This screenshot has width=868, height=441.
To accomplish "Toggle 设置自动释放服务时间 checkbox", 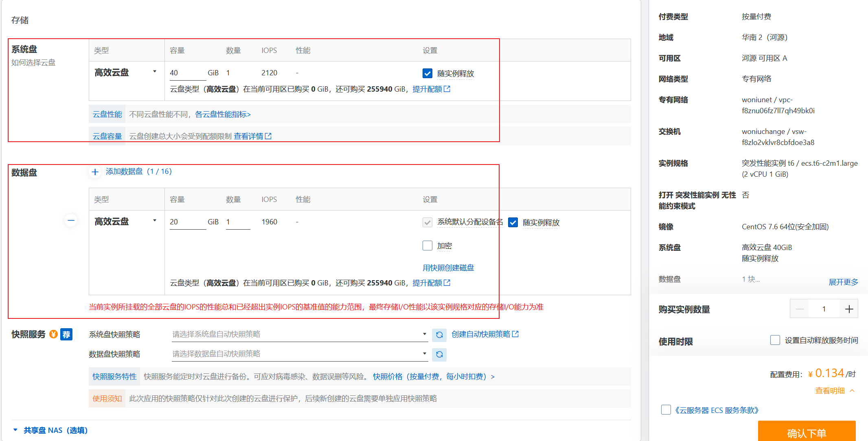I will click(x=775, y=340).
